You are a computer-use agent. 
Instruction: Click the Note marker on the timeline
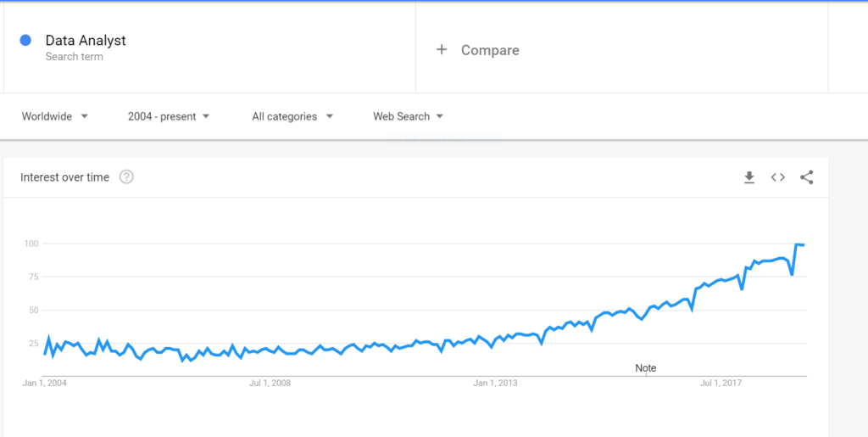click(x=645, y=368)
